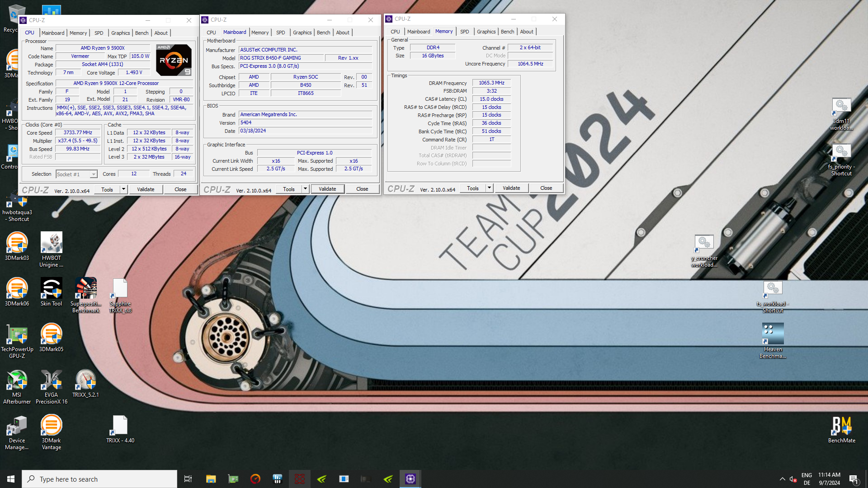Click the ROG STRIX B450-F GAMING model field
The image size is (868, 488).
click(281, 58)
